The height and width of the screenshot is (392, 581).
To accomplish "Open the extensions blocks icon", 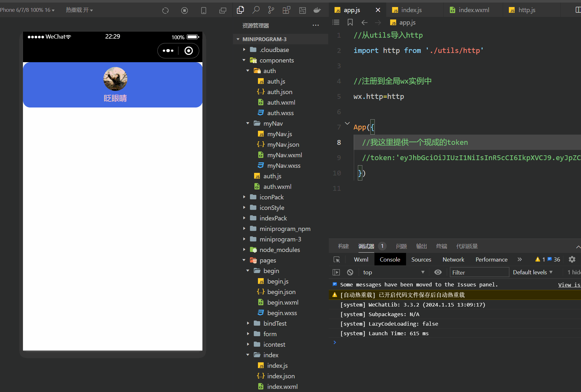I will (x=286, y=10).
